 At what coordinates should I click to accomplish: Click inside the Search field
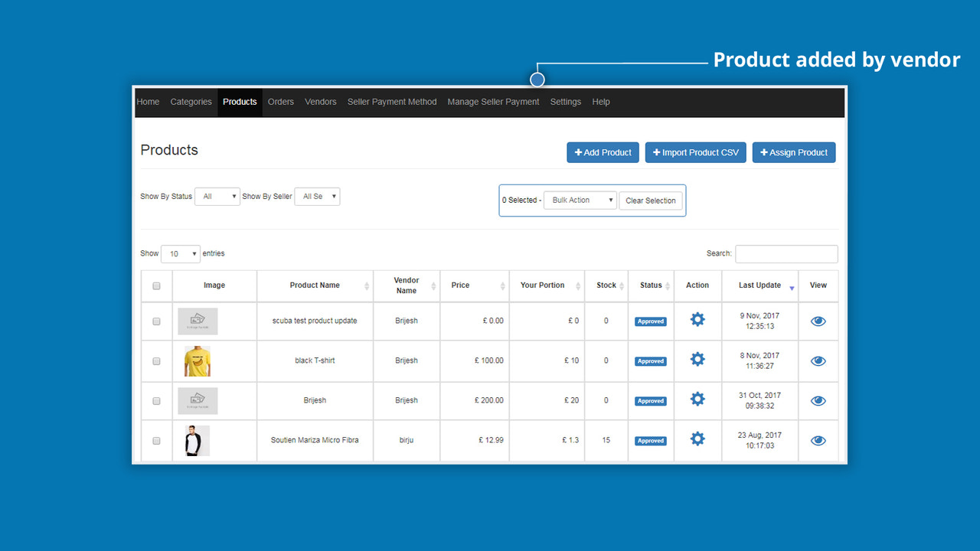coord(786,253)
